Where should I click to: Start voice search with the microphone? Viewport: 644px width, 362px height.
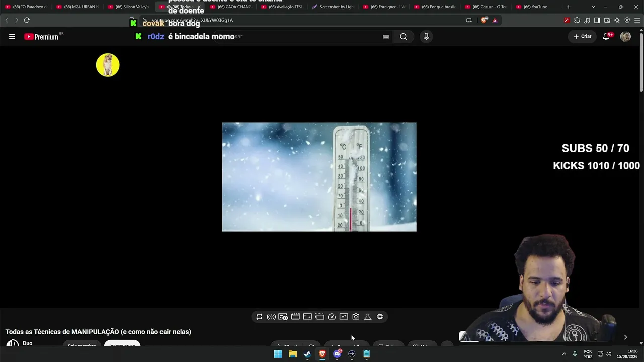(x=426, y=36)
